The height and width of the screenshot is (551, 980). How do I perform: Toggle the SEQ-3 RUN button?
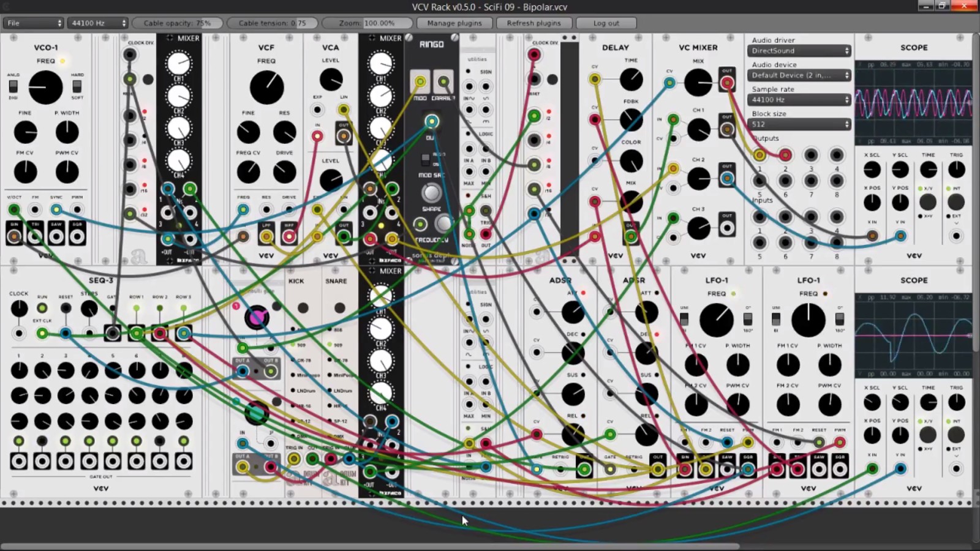click(x=42, y=308)
